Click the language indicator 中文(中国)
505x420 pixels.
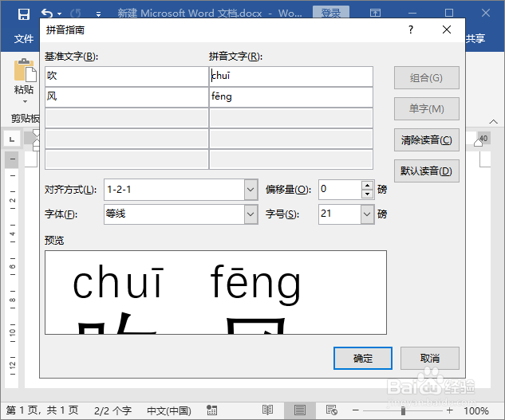click(169, 410)
